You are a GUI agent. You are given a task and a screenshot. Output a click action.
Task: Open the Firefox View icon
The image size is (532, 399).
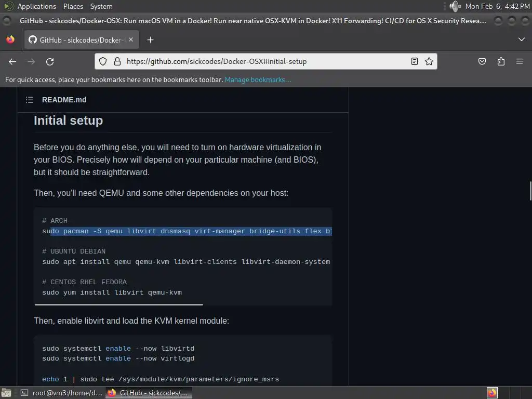[10, 39]
